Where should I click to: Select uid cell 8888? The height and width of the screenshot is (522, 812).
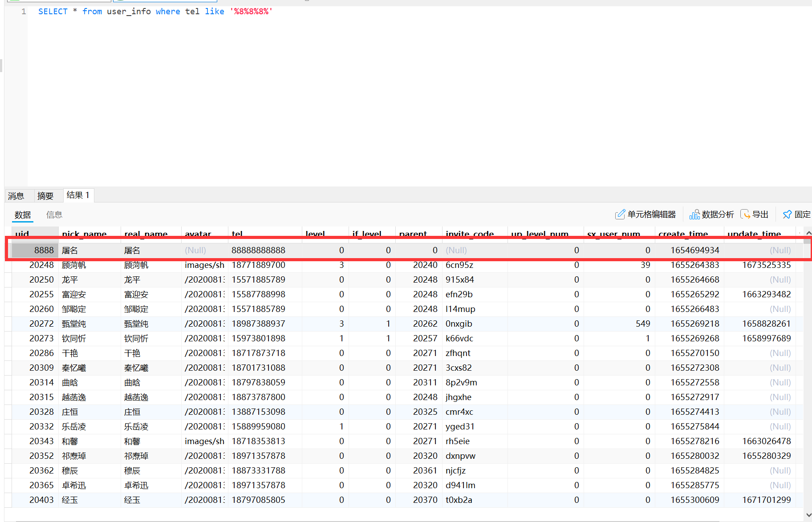pos(35,250)
